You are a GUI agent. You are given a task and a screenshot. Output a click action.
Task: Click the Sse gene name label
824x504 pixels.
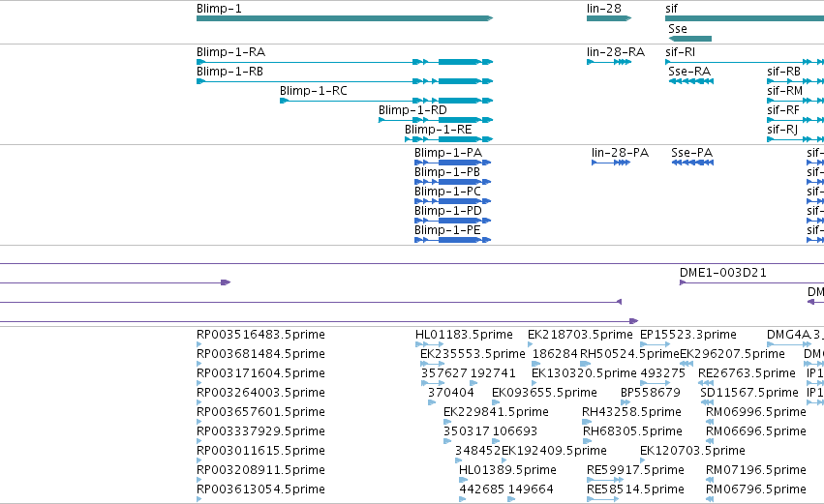(678, 29)
